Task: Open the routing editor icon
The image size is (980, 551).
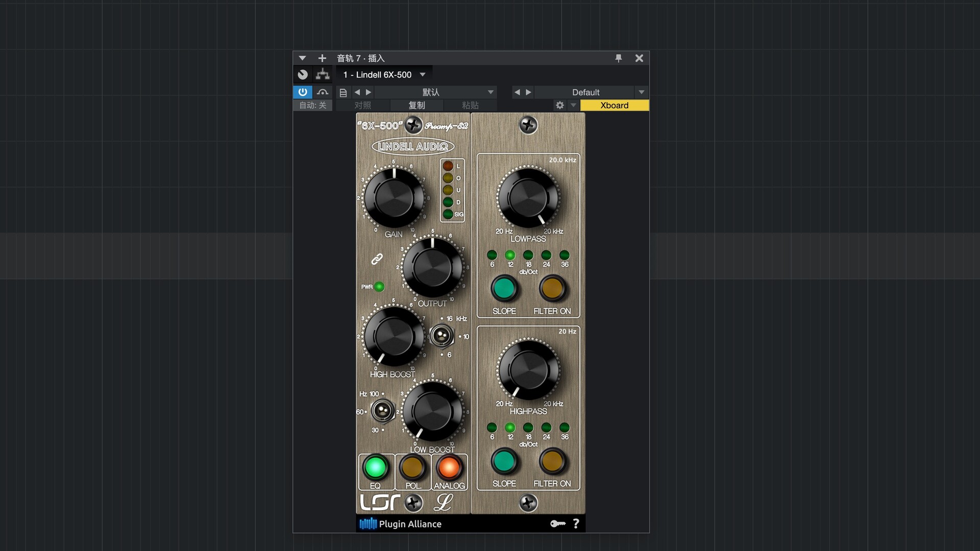Action: pos(323,74)
